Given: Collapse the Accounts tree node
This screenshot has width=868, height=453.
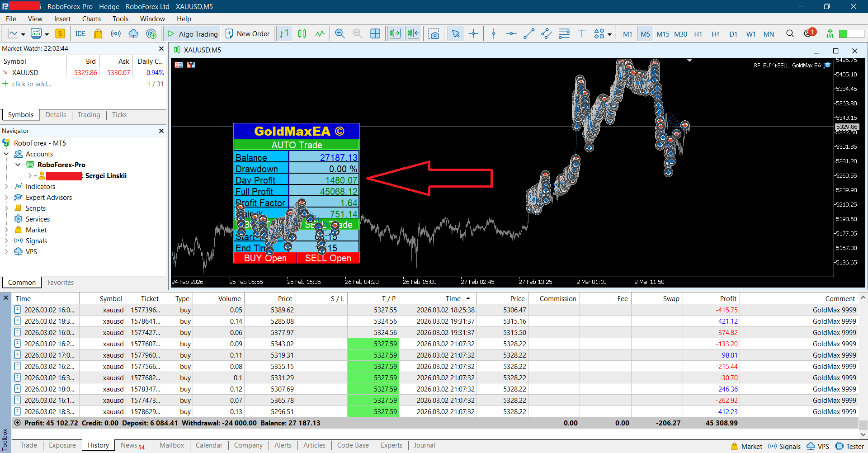Looking at the screenshot, I should (x=6, y=154).
